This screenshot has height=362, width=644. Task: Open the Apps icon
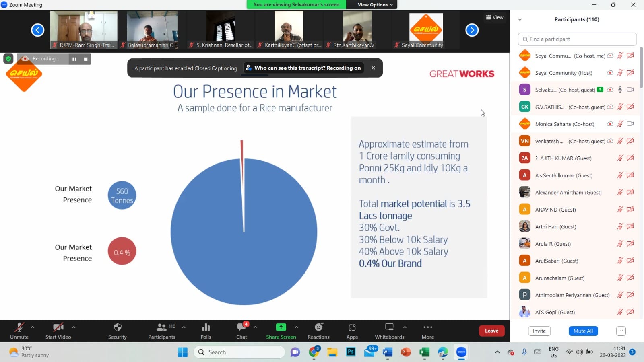pyautogui.click(x=352, y=327)
